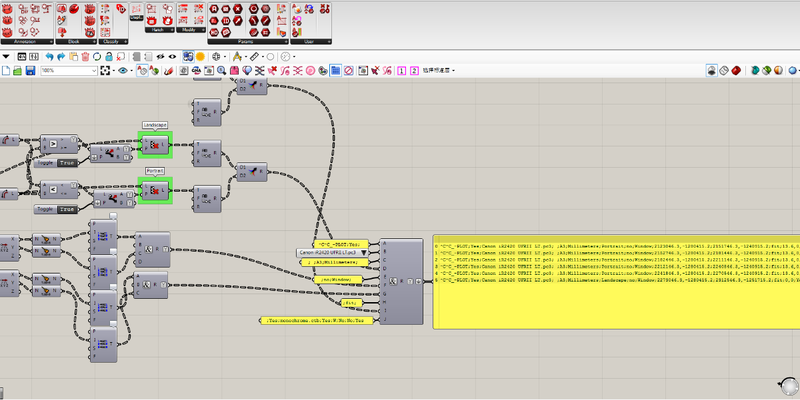
Task: Click the magenta numbered 1 icon
Action: (401, 72)
